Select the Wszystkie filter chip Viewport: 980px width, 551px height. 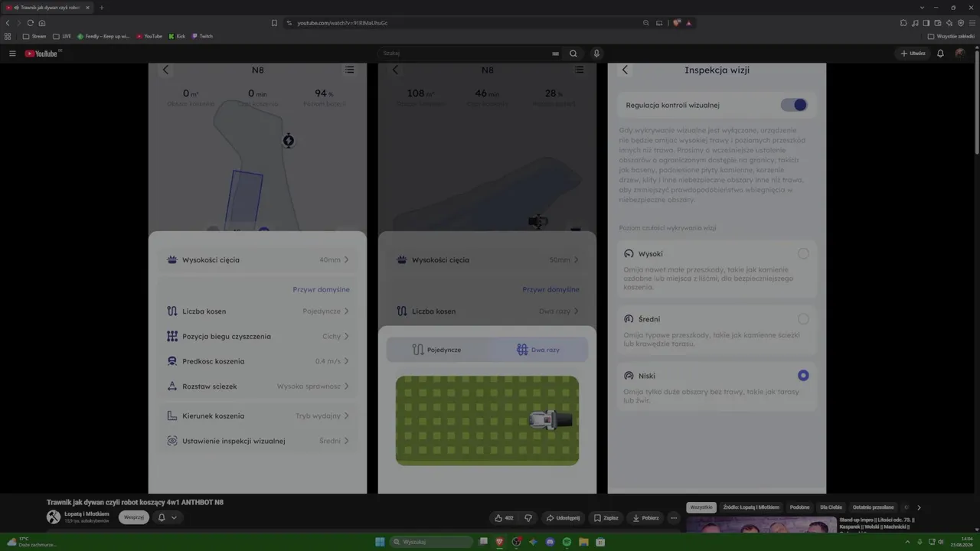tap(701, 507)
